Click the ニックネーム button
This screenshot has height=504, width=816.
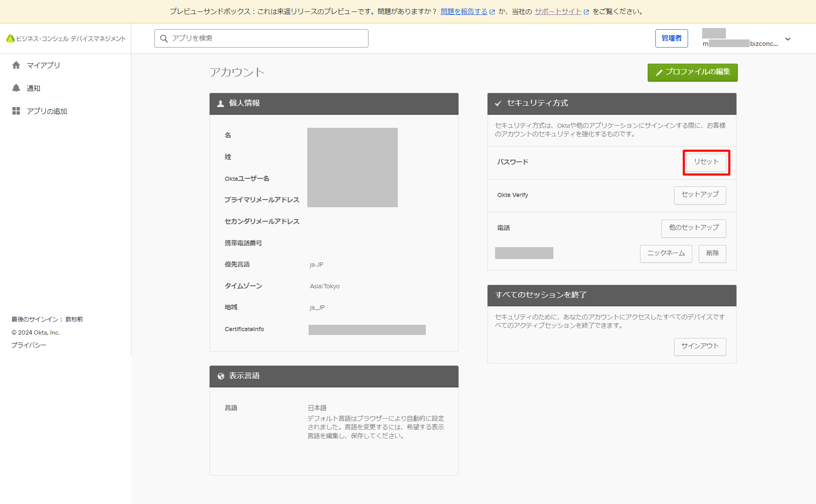click(x=666, y=253)
